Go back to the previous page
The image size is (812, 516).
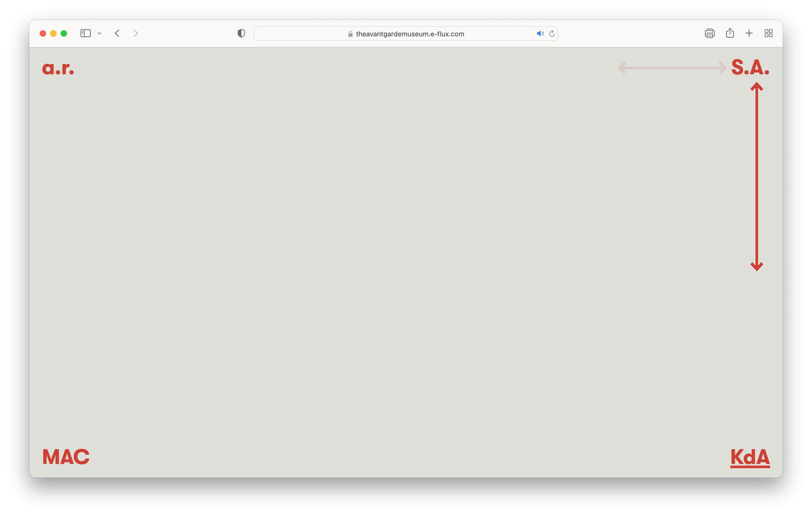[117, 33]
